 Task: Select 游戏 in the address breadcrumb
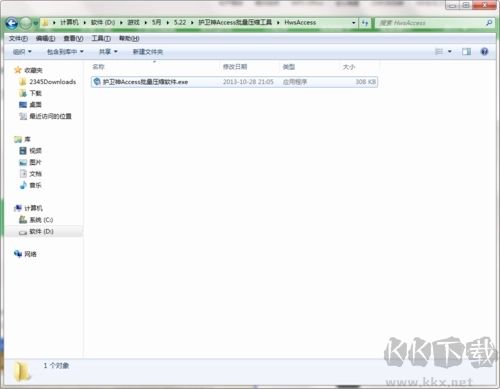(133, 22)
